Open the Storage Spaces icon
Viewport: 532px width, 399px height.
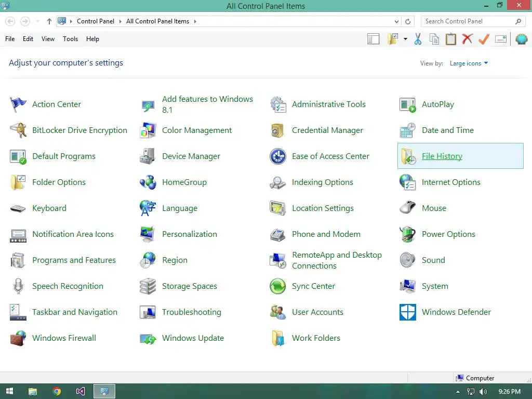tap(148, 286)
